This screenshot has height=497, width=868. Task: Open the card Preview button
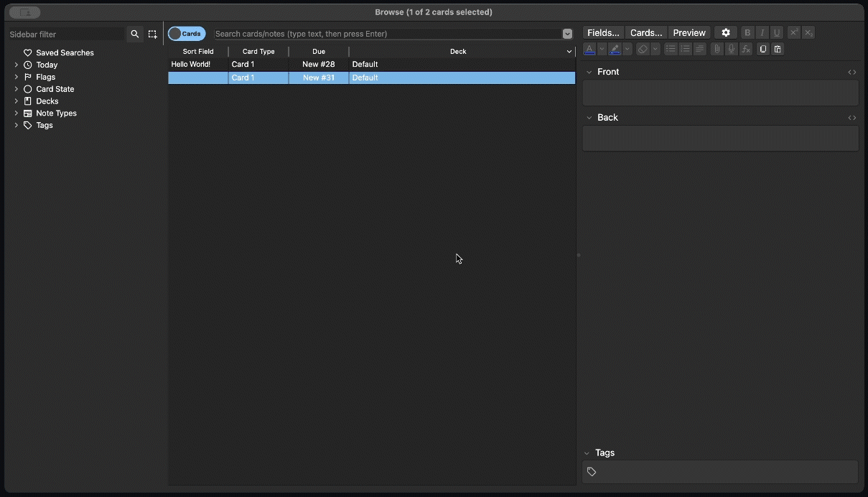coord(689,33)
